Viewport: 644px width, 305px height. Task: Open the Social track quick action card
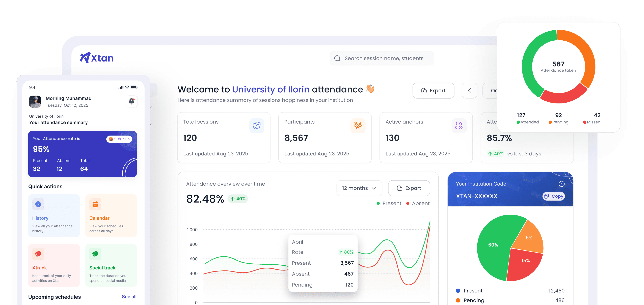(111, 265)
